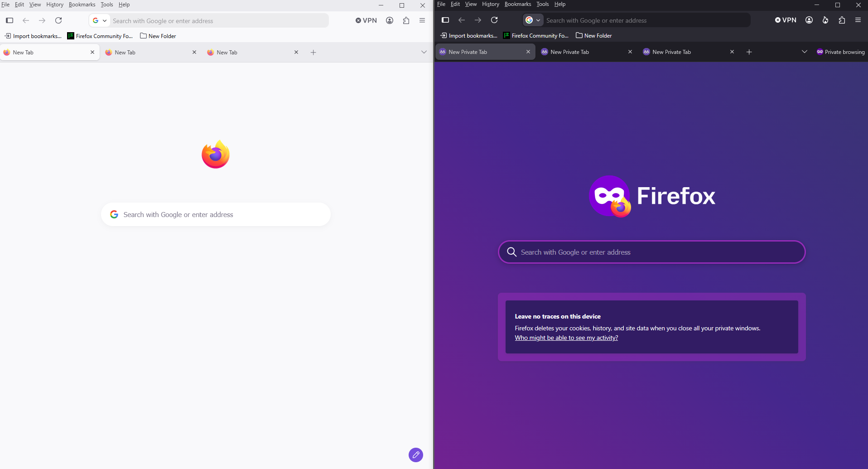Click Import bookmarks in the left window
The image size is (868, 469).
(x=33, y=36)
